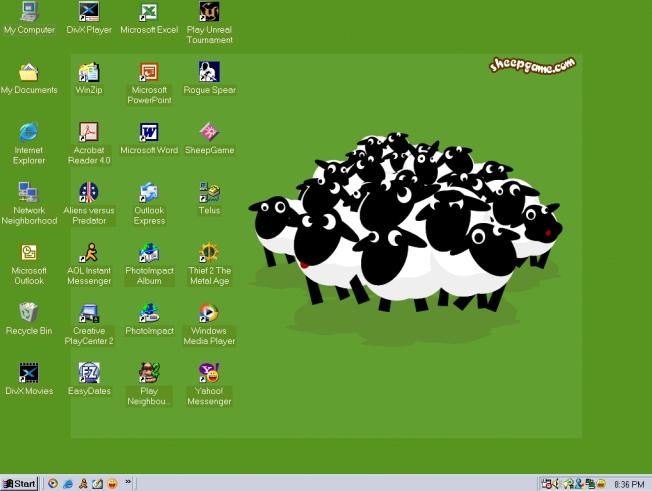Select the Microsoft Outlook desktop icon
Image resolution: width=652 pixels, height=491 pixels.
pyautogui.click(x=29, y=264)
